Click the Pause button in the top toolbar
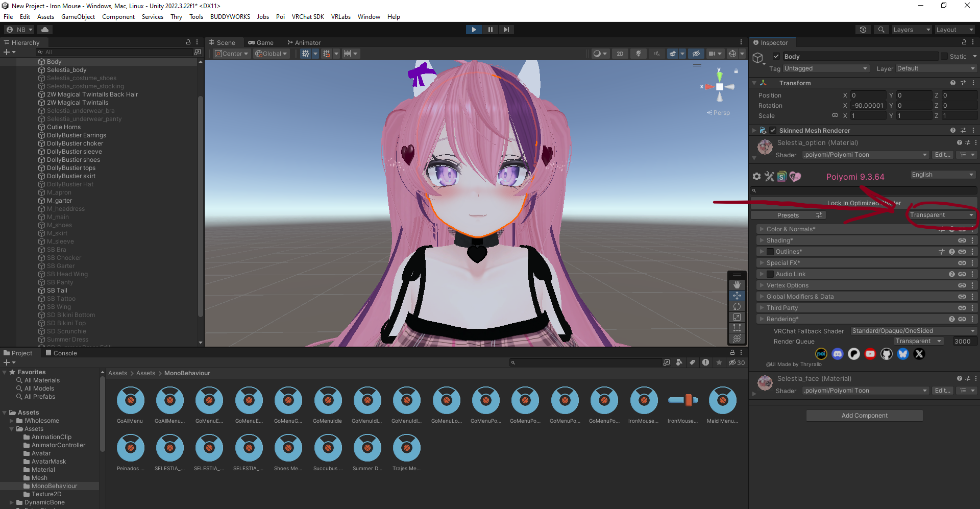 (x=490, y=30)
